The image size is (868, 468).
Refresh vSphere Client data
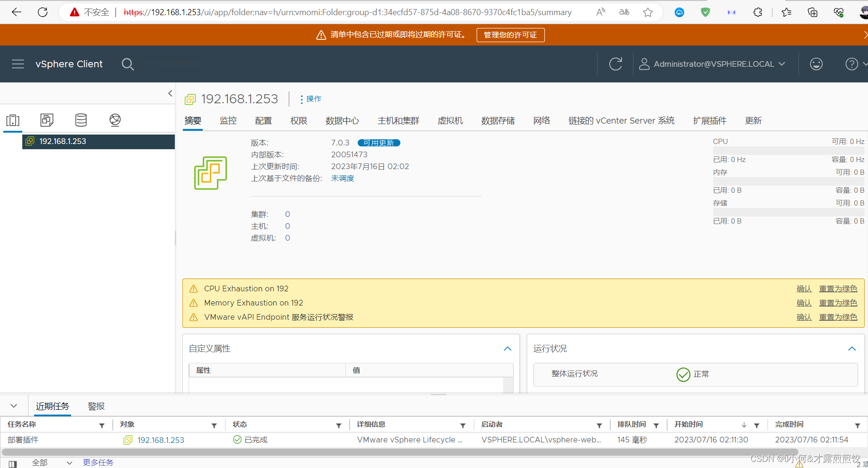(x=615, y=64)
